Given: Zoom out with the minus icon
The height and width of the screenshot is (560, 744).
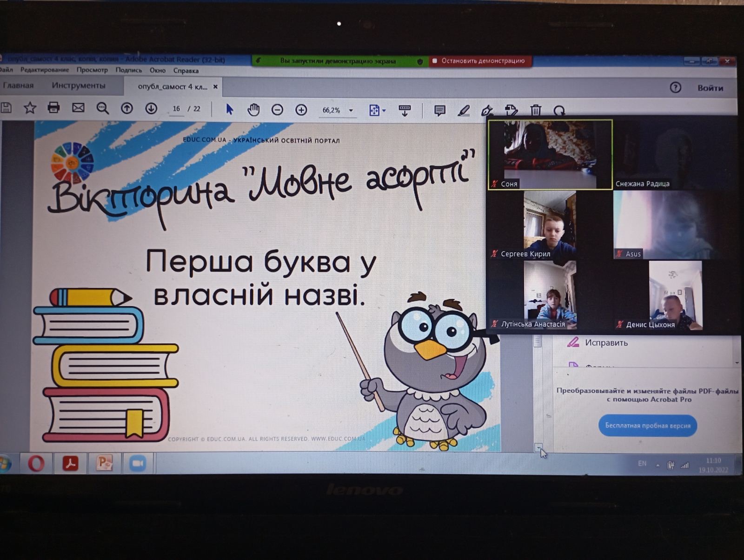Looking at the screenshot, I should [x=277, y=110].
